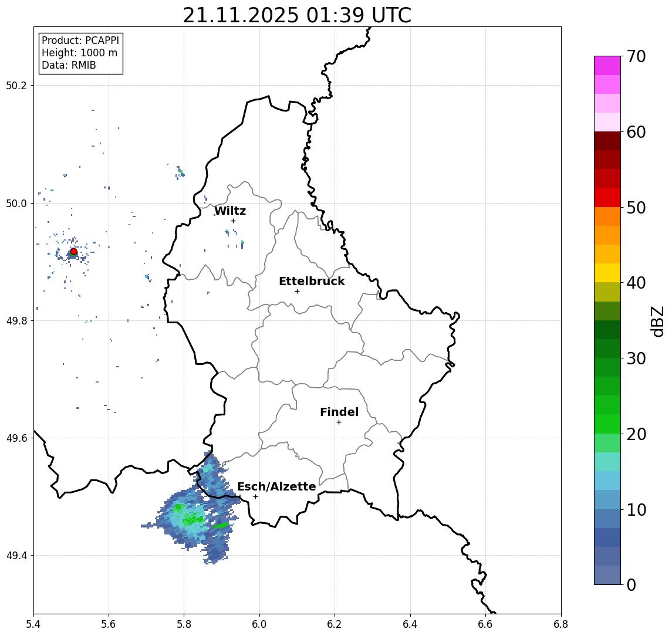
Task: Click the dBZ colorbar label
Action: tap(657, 321)
